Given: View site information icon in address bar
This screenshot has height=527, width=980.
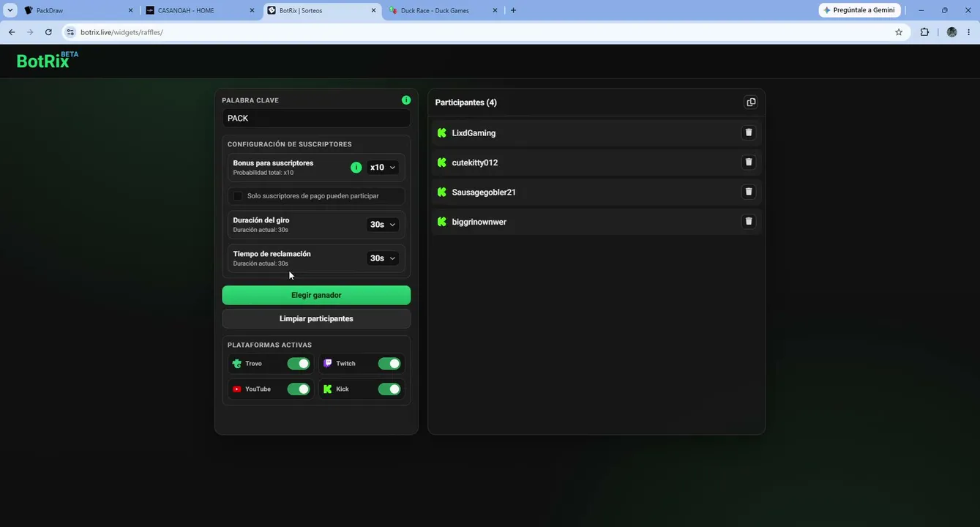Looking at the screenshot, I should tap(70, 32).
